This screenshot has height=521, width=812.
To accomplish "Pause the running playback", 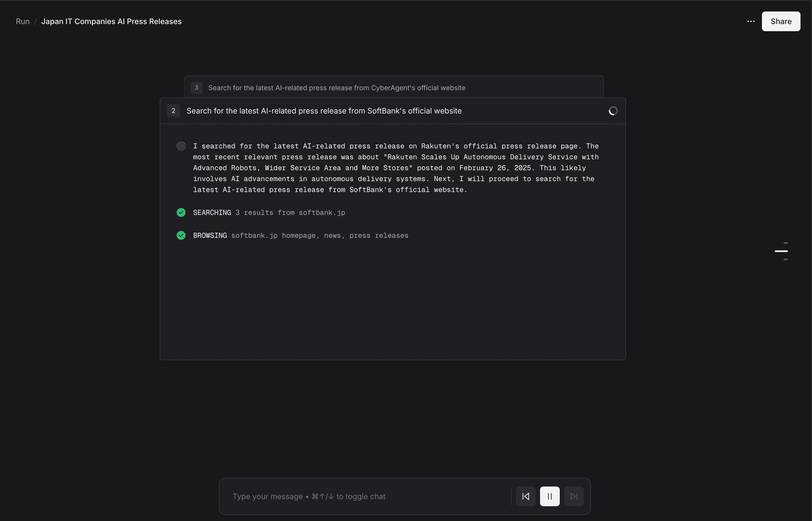I will 550,496.
